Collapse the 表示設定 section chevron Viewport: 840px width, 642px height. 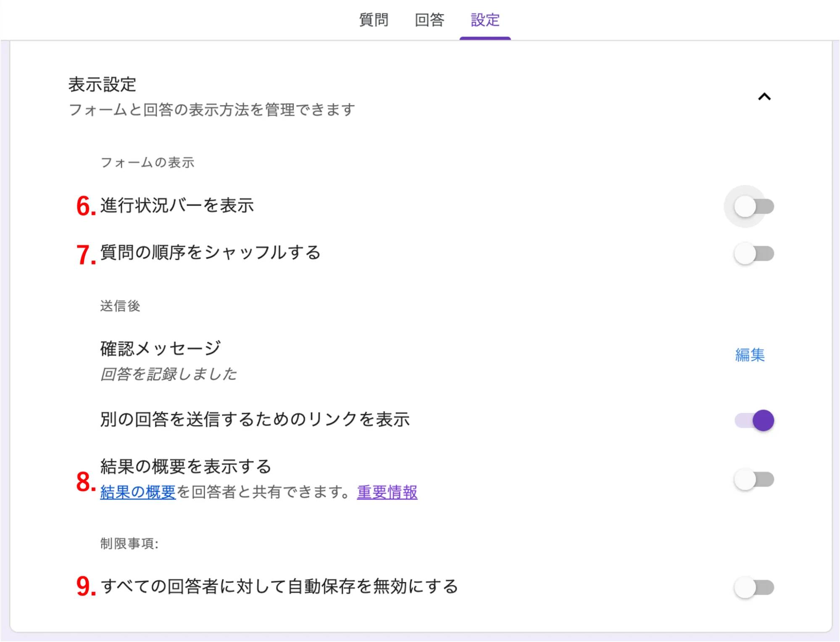(764, 97)
